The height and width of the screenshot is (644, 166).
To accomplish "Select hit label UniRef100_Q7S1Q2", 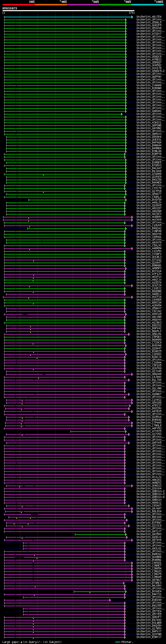I will pos(149,260).
